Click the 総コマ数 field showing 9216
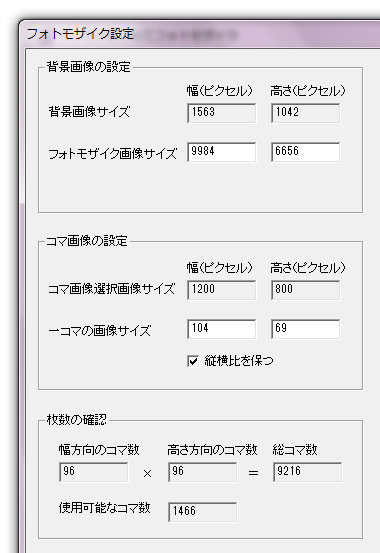The image size is (380, 553). click(307, 472)
